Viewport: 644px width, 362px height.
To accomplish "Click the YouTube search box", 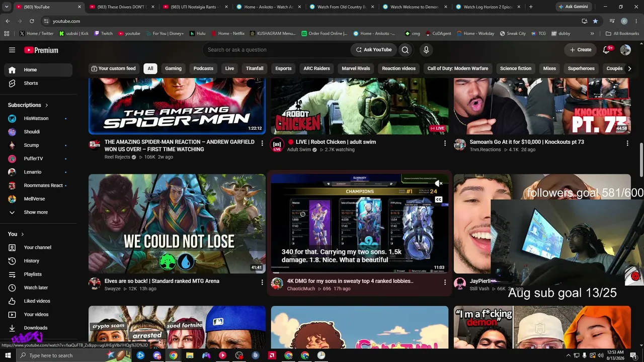I will point(277,50).
